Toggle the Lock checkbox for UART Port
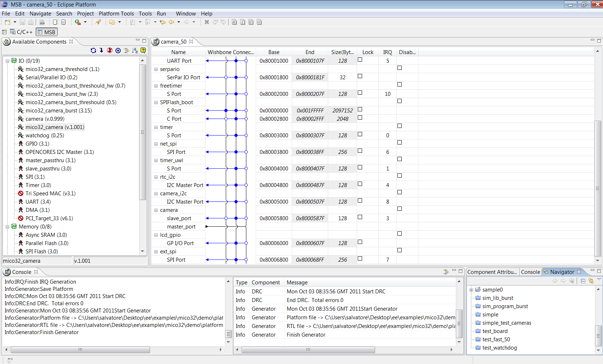This screenshot has width=603, height=364. pos(360,60)
